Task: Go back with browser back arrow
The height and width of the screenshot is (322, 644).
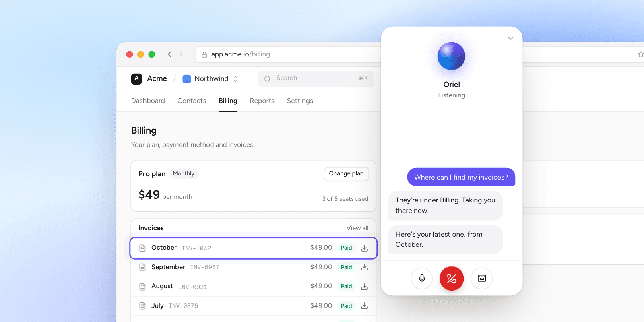Action: point(169,54)
